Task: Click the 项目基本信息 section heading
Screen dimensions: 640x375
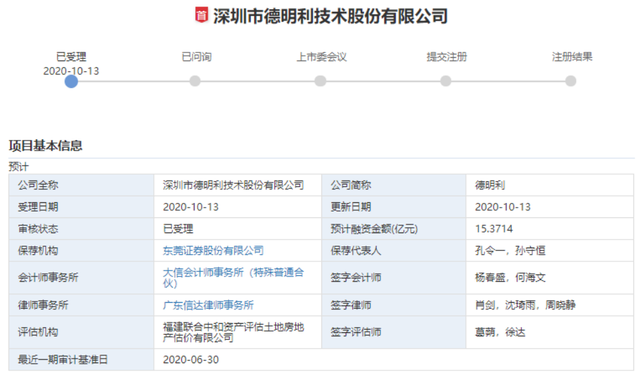Action: [45, 145]
